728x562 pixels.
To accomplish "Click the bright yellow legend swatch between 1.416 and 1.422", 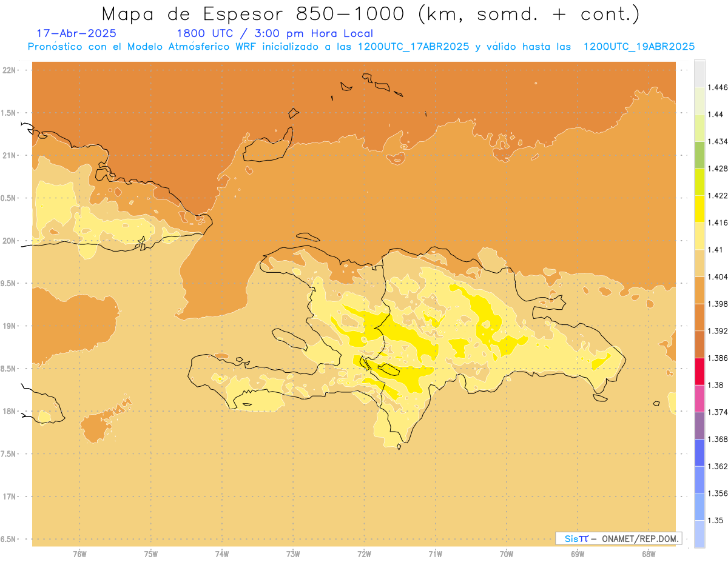I will tap(699, 209).
